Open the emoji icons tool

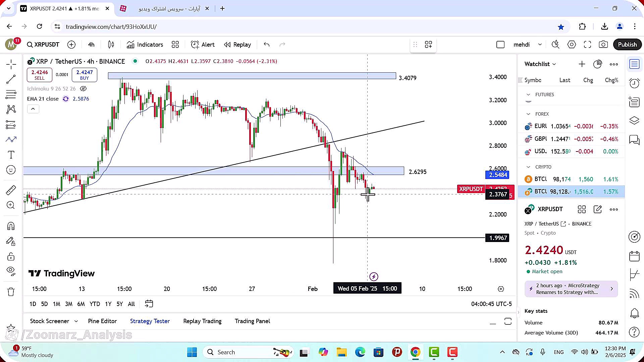click(x=11, y=170)
